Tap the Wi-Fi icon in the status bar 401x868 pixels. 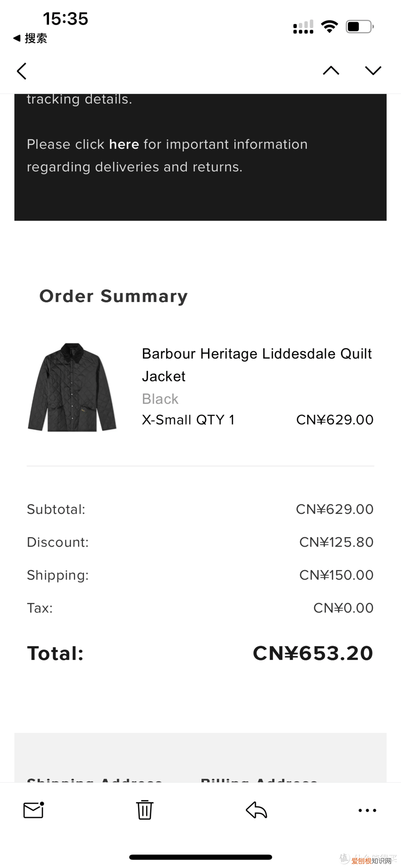pyautogui.click(x=329, y=27)
